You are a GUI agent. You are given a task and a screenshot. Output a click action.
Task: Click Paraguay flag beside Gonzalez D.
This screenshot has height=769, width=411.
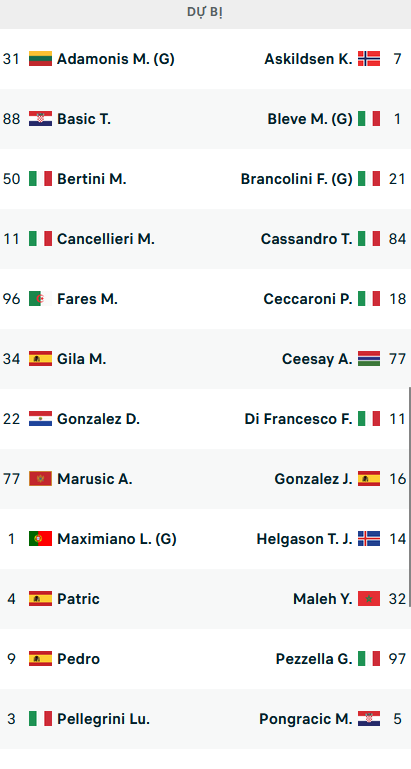40,419
